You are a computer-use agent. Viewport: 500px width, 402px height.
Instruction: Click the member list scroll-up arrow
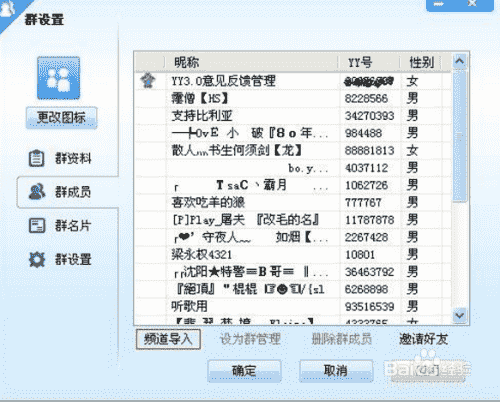[x=460, y=61]
